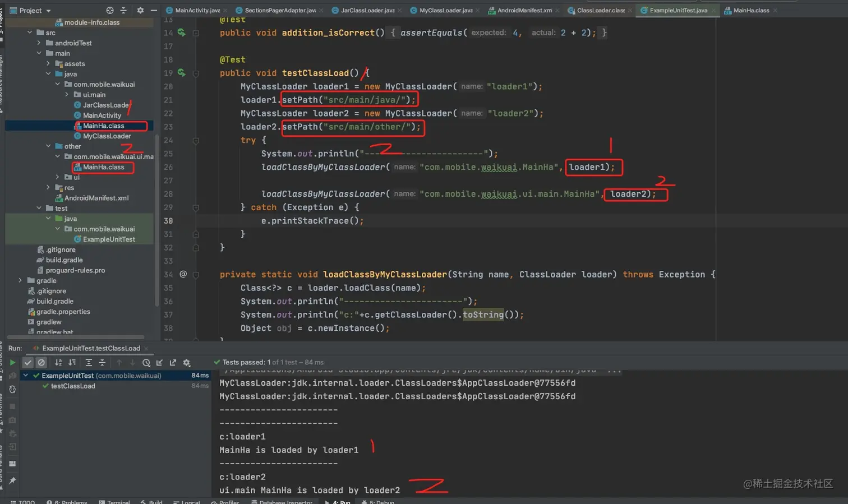Close the ExampleUnitTest.testClassLoad run tab

(x=146, y=348)
